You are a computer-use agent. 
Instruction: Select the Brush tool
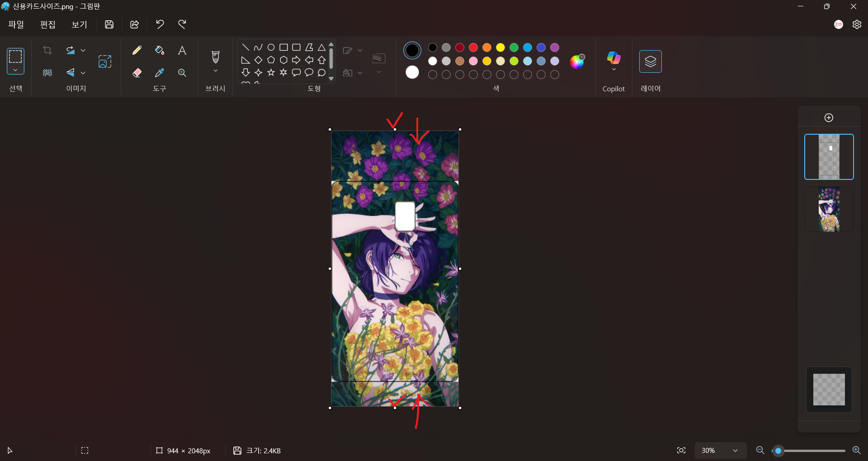pos(216,56)
